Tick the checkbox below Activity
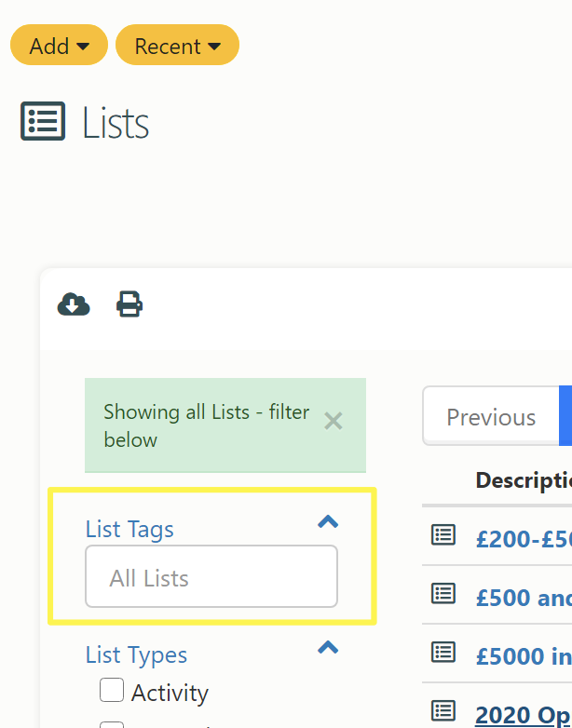 click(112, 725)
